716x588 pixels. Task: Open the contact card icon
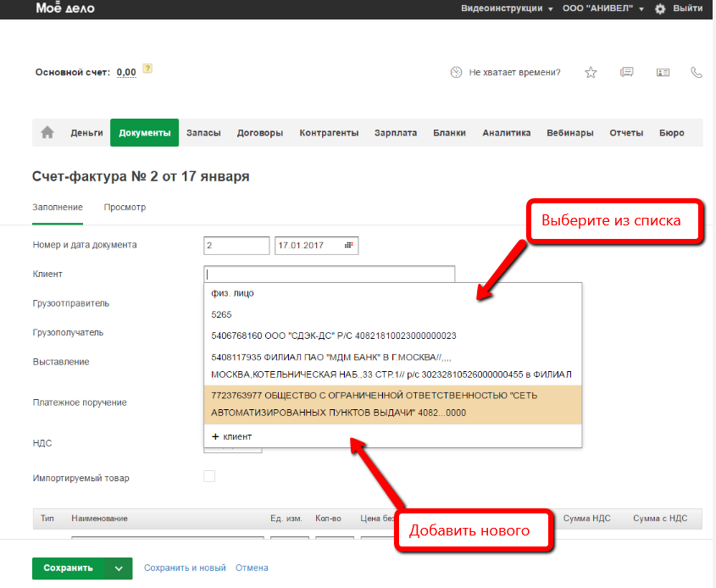[663, 73]
